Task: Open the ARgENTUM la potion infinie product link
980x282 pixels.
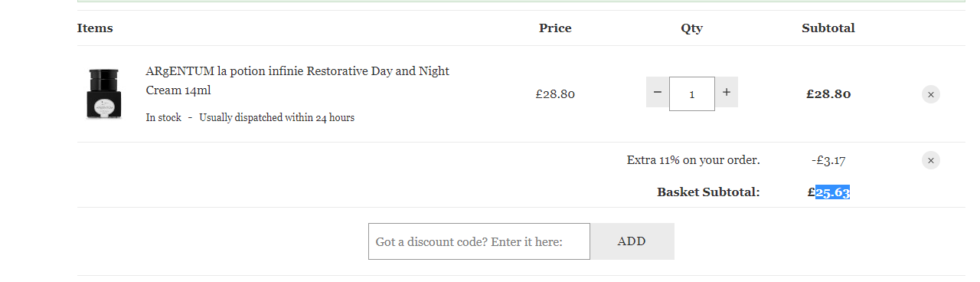Action: click(297, 80)
